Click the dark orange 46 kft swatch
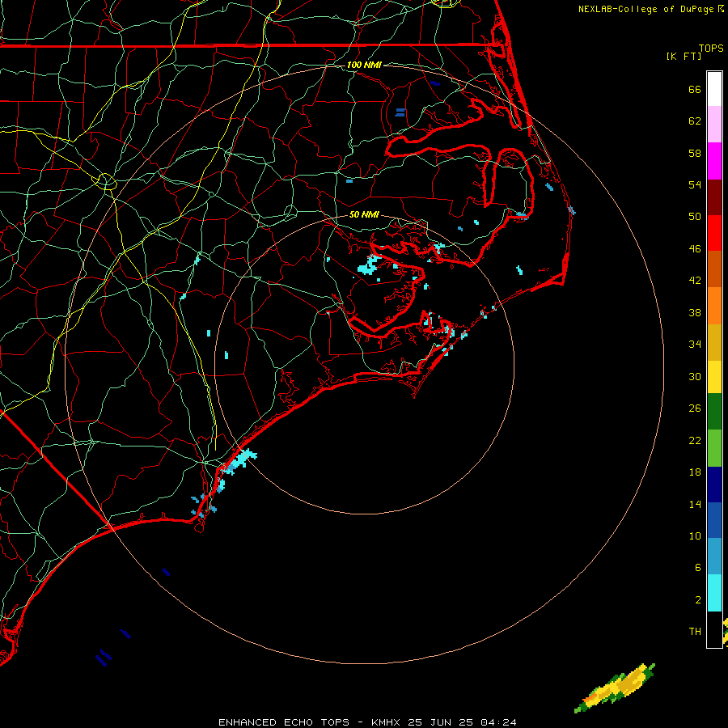The height and width of the screenshot is (728, 728). [714, 269]
